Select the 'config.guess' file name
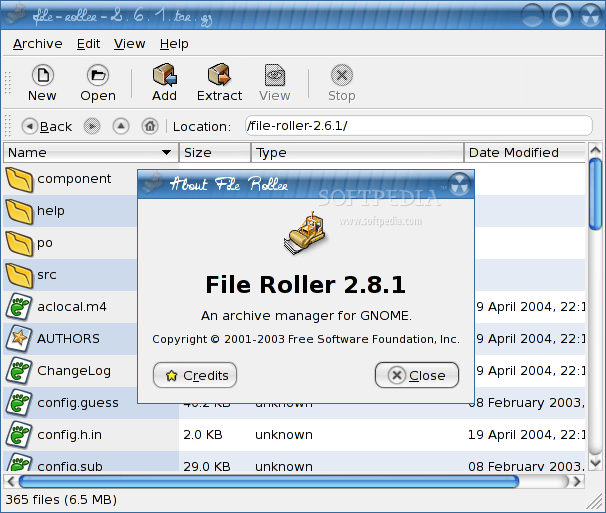The image size is (606, 513). point(78,403)
